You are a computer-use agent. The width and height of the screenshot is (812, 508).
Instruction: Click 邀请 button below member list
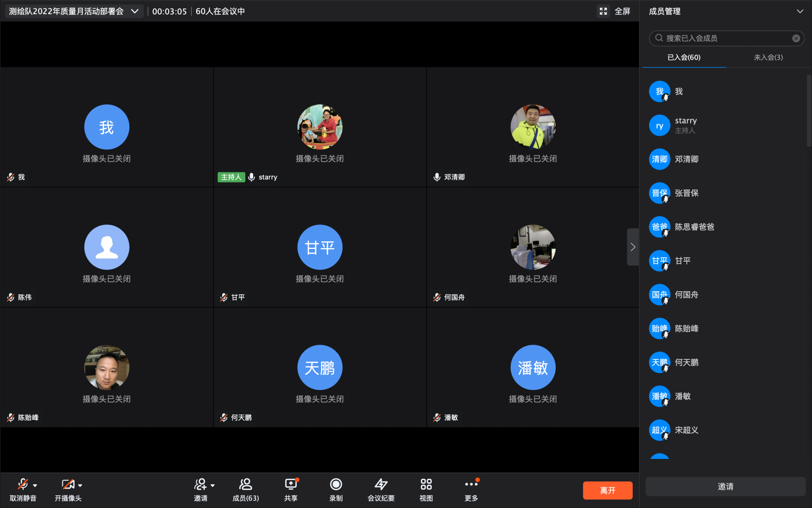click(725, 487)
